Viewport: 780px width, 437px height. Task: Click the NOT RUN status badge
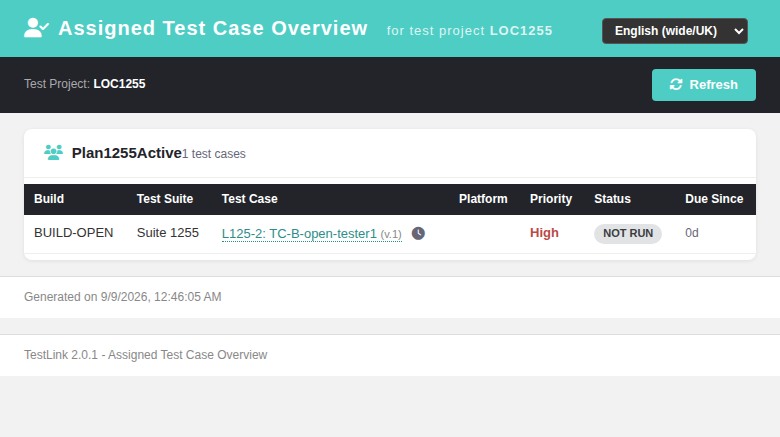pos(628,233)
